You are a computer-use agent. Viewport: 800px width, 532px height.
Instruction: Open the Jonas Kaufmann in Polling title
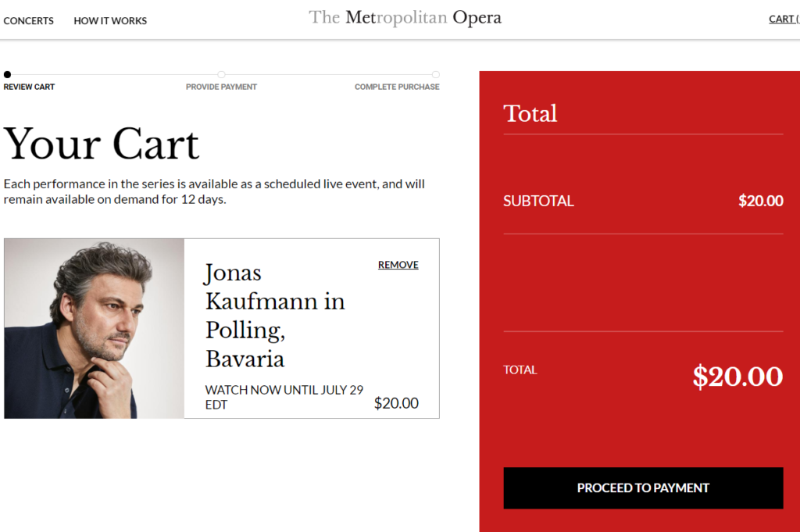(x=276, y=316)
